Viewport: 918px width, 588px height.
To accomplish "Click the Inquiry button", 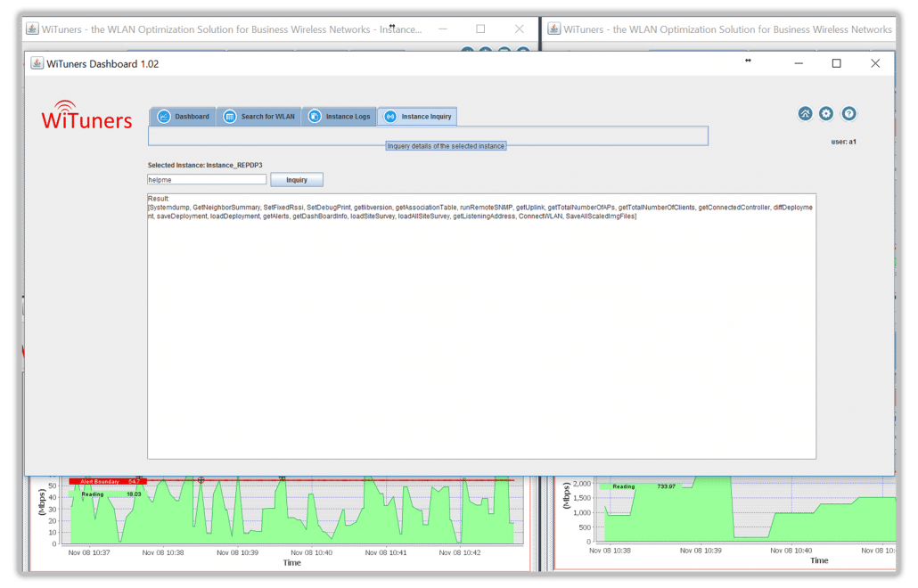I will [297, 180].
